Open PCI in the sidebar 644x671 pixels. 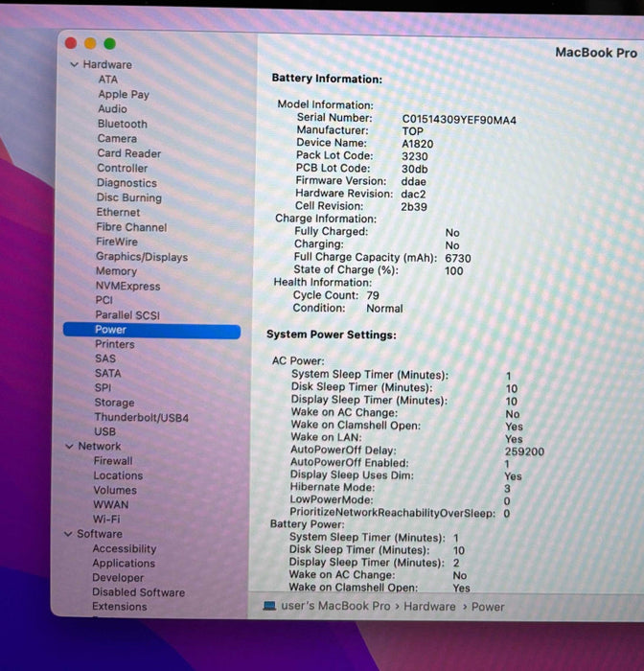[x=104, y=300]
